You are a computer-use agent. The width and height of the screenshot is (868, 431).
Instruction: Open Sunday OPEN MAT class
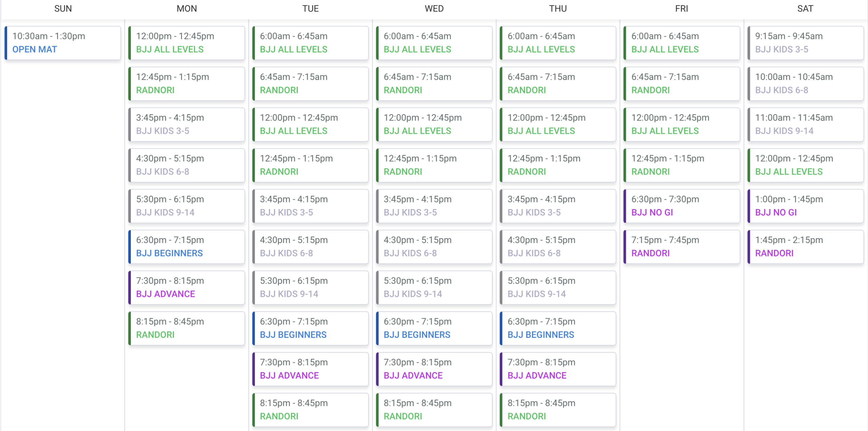point(63,43)
